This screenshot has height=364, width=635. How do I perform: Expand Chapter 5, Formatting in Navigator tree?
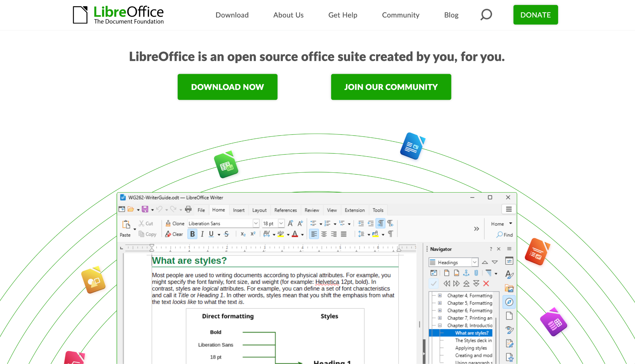[440, 303]
